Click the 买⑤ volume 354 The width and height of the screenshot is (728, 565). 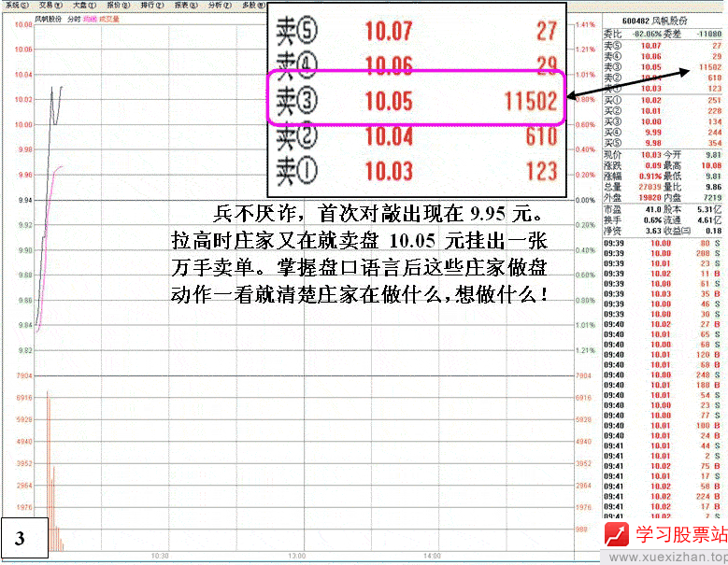715,143
